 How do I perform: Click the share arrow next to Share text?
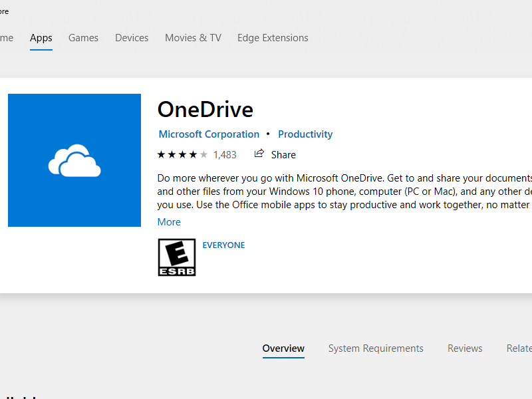coord(259,154)
